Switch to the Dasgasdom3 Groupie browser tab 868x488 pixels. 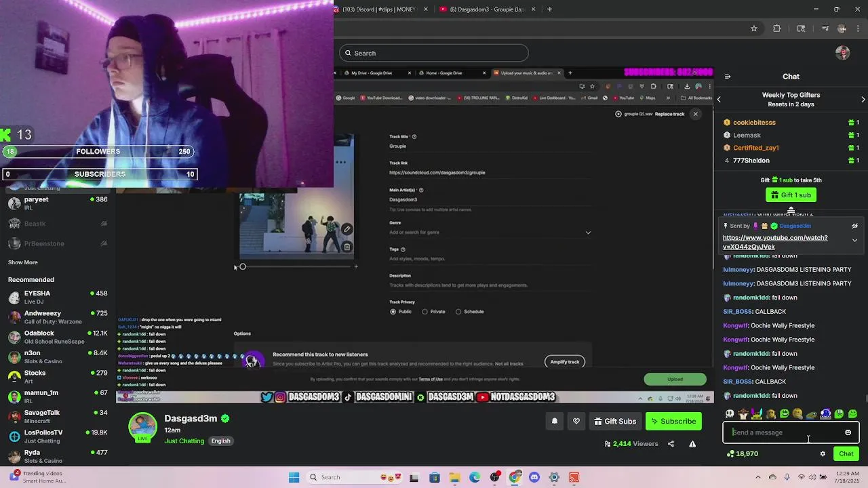(487, 9)
